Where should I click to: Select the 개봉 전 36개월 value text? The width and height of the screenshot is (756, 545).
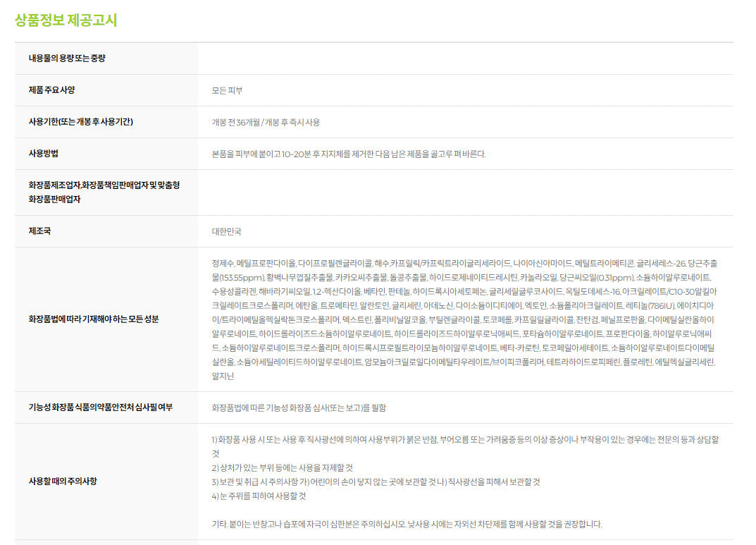click(x=266, y=122)
